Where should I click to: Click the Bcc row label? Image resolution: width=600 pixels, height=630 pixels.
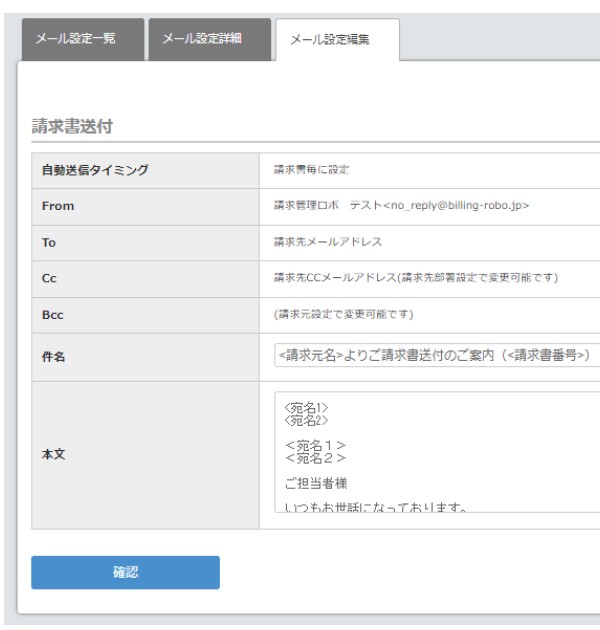(x=50, y=314)
